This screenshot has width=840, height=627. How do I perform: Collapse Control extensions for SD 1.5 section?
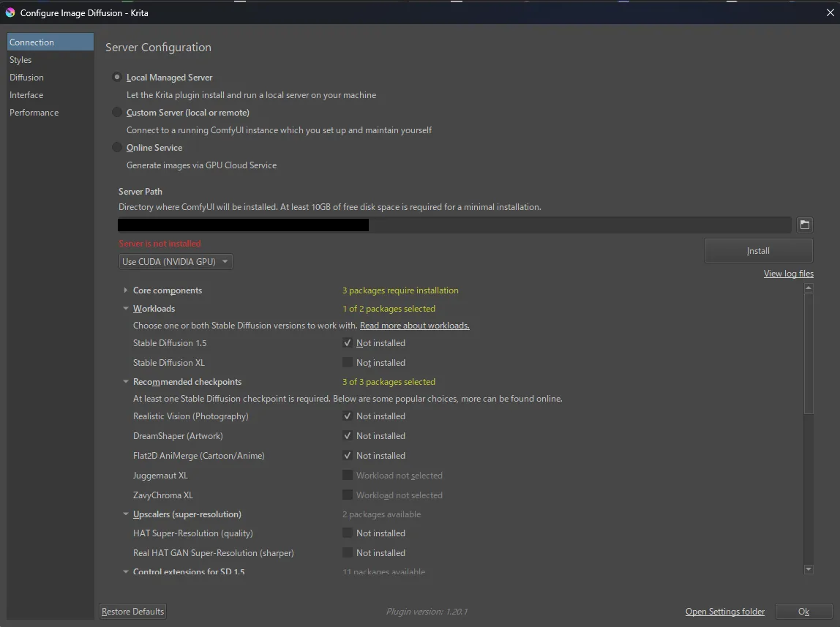125,571
